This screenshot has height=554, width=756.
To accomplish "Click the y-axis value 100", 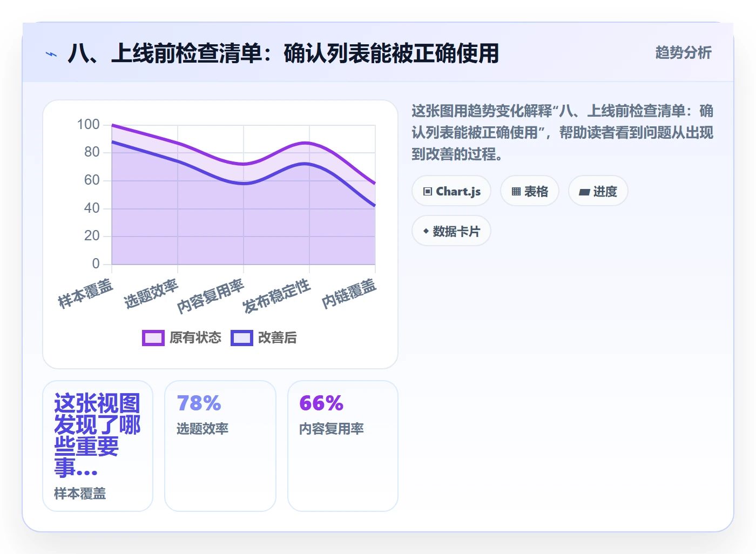I will tap(88, 124).
